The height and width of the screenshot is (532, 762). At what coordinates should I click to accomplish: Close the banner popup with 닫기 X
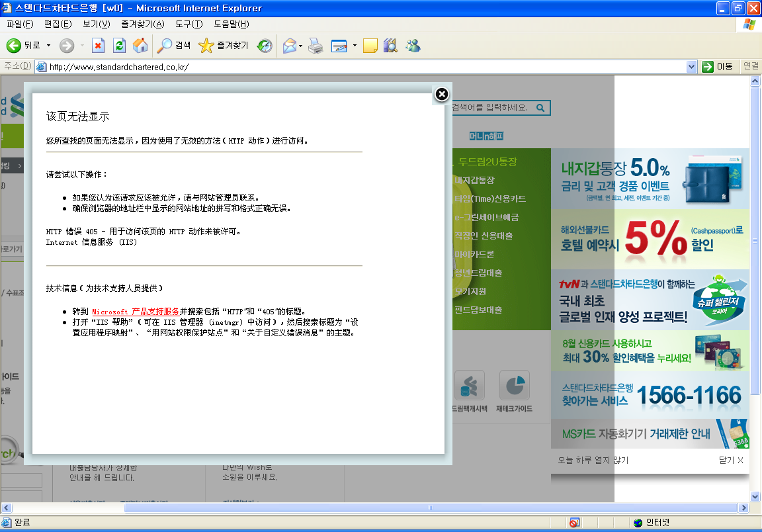point(731,460)
